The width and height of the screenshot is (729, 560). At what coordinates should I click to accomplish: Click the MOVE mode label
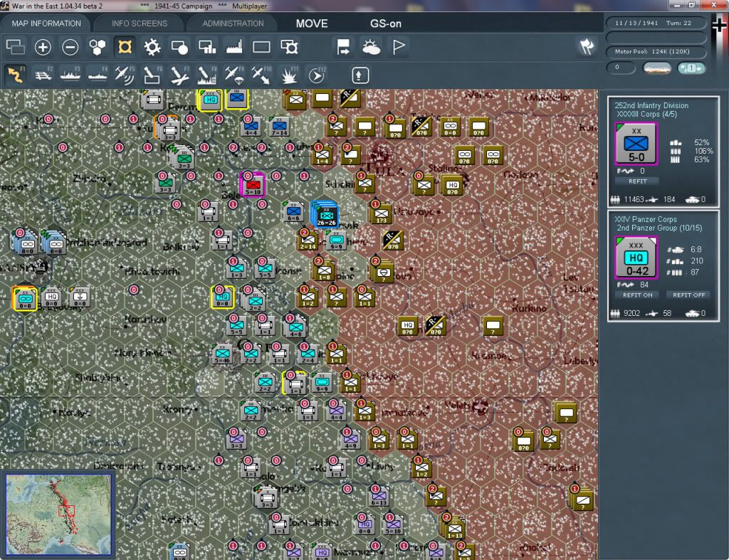[x=312, y=23]
